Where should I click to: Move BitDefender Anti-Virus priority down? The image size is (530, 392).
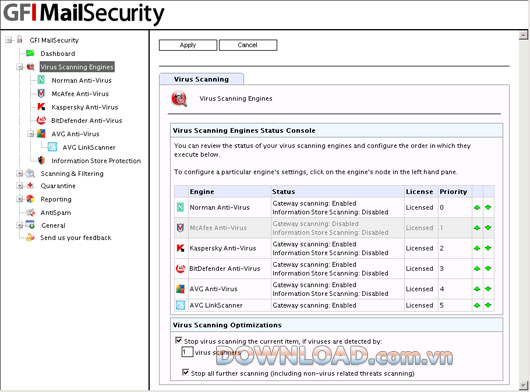[488, 269]
